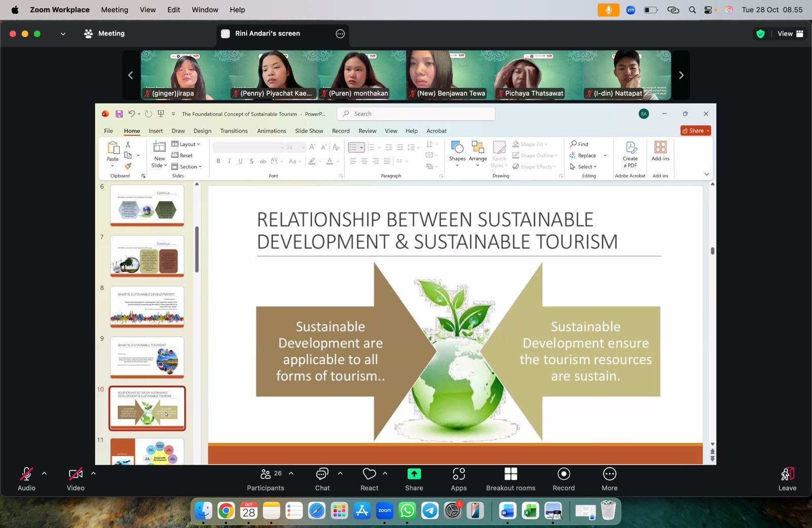Click Align Left paragraph icon
Image resolution: width=812 pixels, height=528 pixels.
tap(353, 161)
